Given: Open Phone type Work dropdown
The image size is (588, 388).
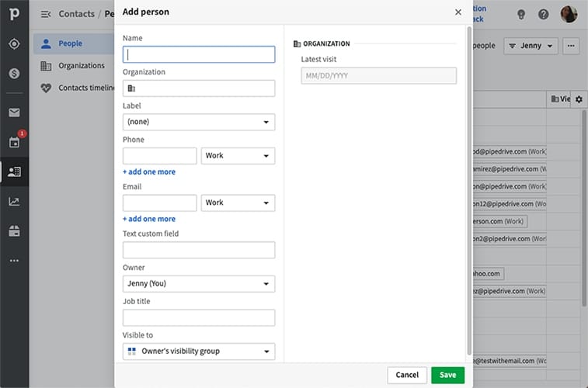Looking at the screenshot, I should point(238,156).
